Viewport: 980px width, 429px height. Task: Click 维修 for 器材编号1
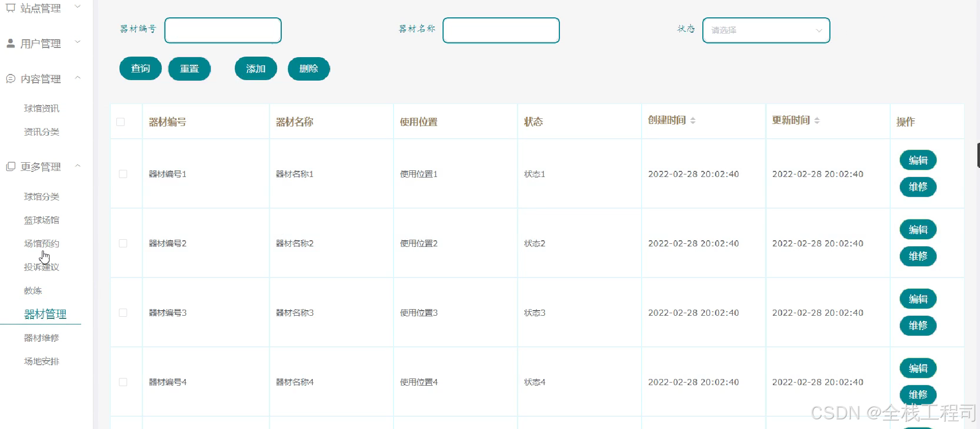click(x=918, y=187)
